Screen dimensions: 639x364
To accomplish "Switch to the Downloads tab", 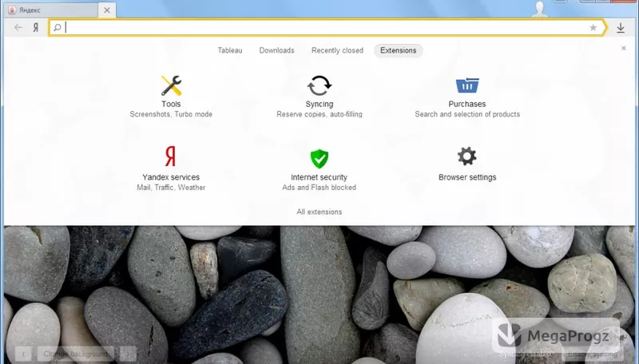I will [x=276, y=50].
